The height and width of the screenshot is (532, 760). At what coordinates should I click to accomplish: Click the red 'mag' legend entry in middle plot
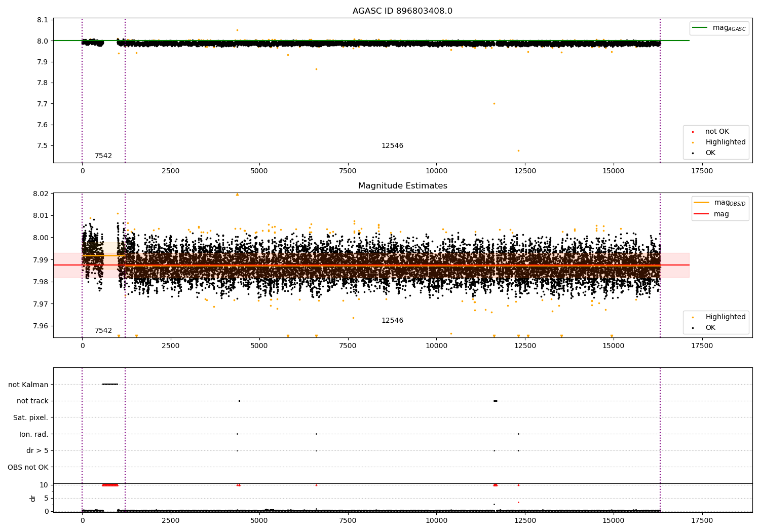pyautogui.click(x=711, y=214)
